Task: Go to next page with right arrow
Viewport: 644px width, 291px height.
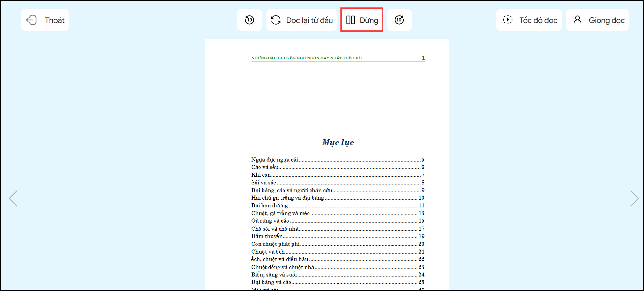Action: pos(634,198)
